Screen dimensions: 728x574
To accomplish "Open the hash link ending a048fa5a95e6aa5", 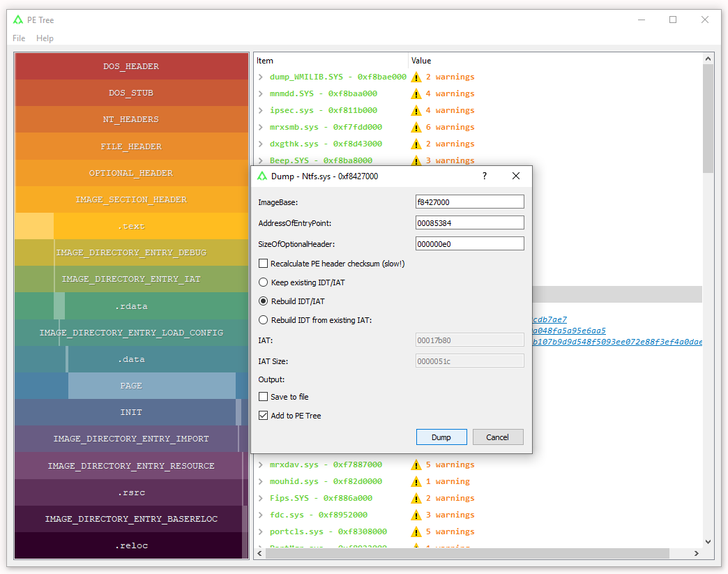I will [569, 331].
